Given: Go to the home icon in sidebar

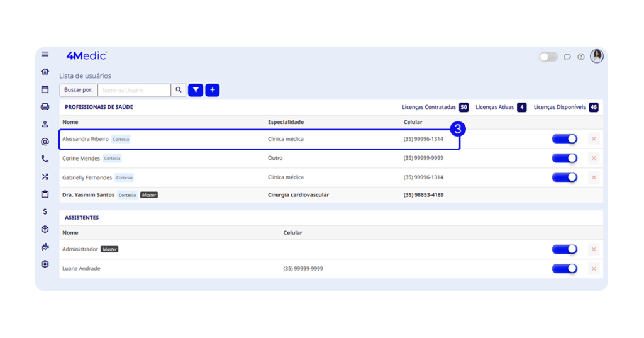Looking at the screenshot, I should click(45, 72).
